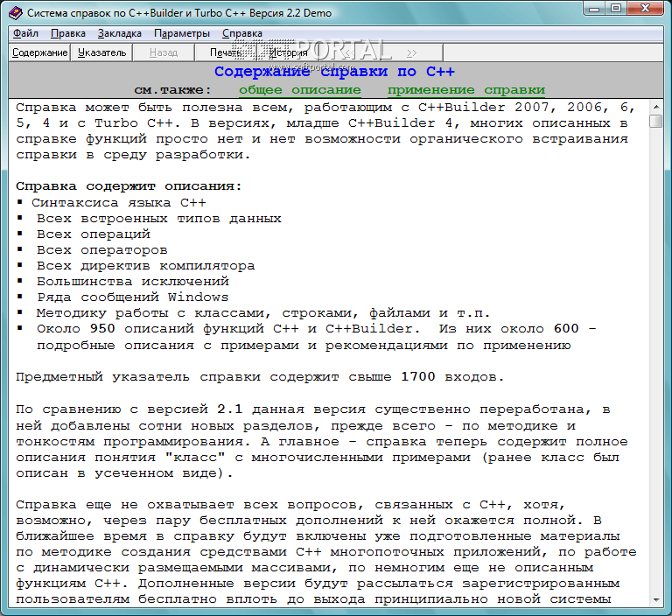Click the Печать button
Image resolution: width=672 pixels, height=616 pixels.
pos(226,52)
